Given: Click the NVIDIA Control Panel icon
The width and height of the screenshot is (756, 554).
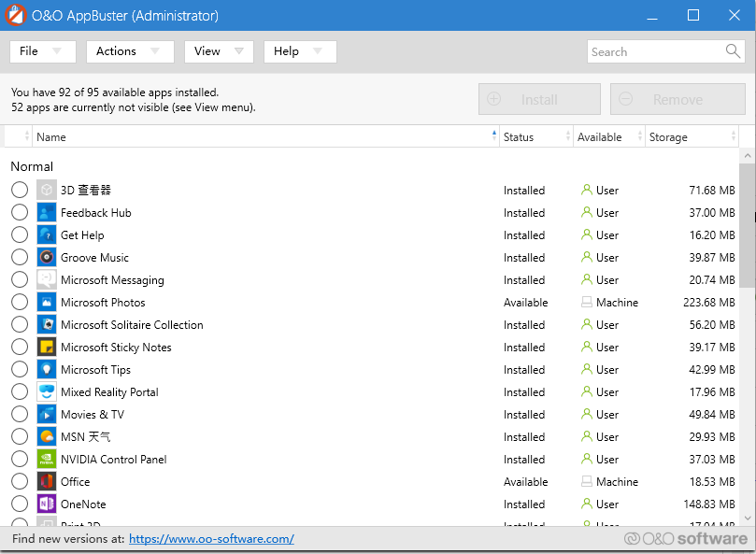Looking at the screenshot, I should click(47, 459).
